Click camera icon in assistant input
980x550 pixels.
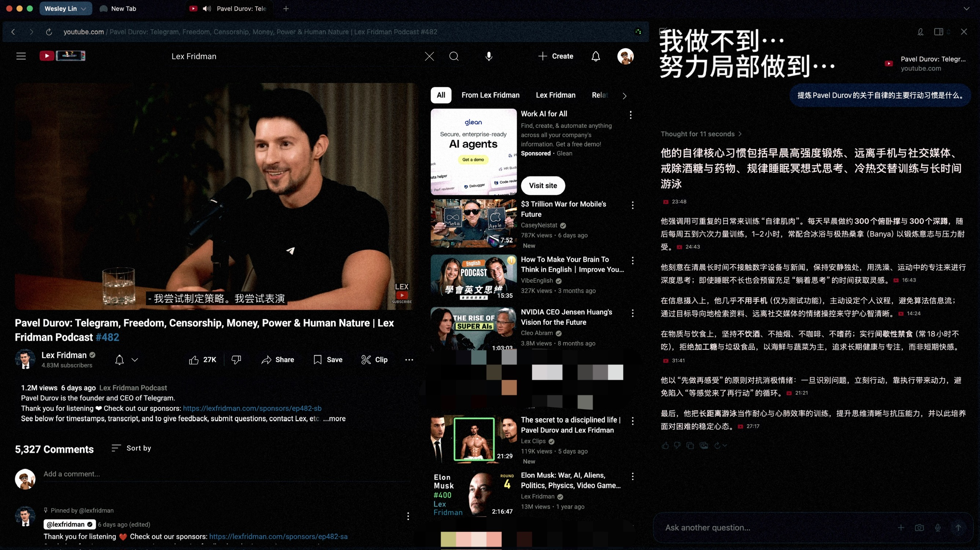[919, 528]
